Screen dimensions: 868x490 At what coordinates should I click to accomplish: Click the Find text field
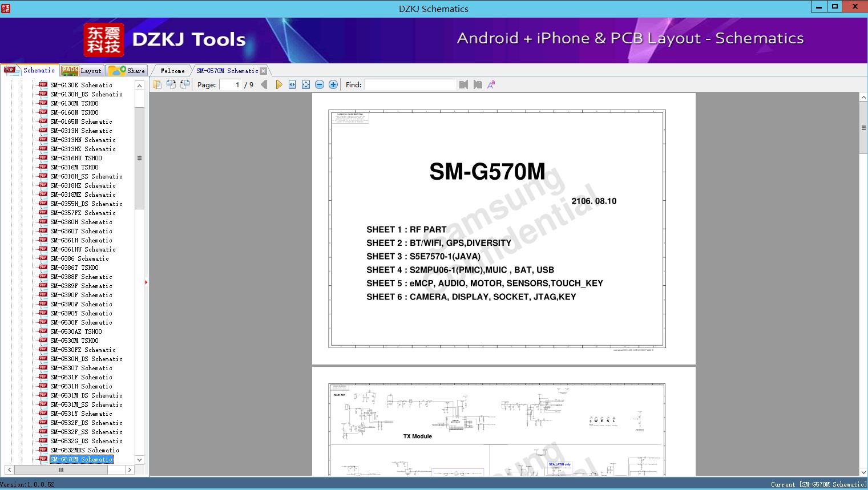point(410,84)
